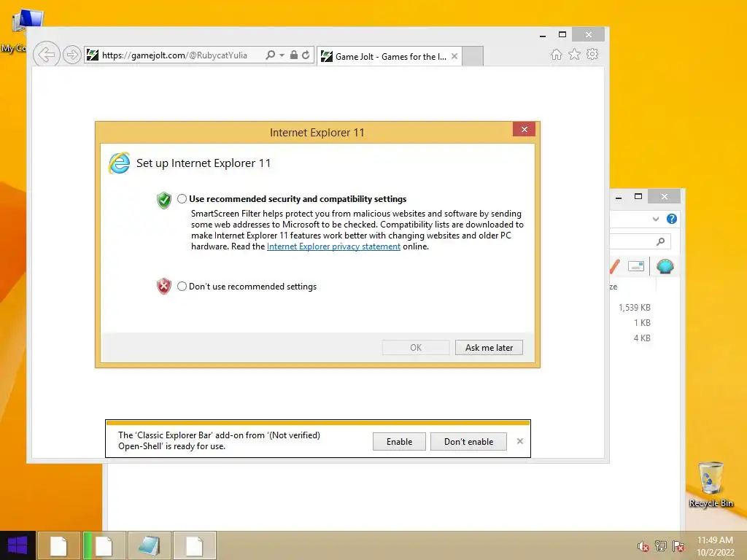Open the address bar autocomplete dropdown arrow
This screenshot has width=747, height=560.
[x=282, y=55]
